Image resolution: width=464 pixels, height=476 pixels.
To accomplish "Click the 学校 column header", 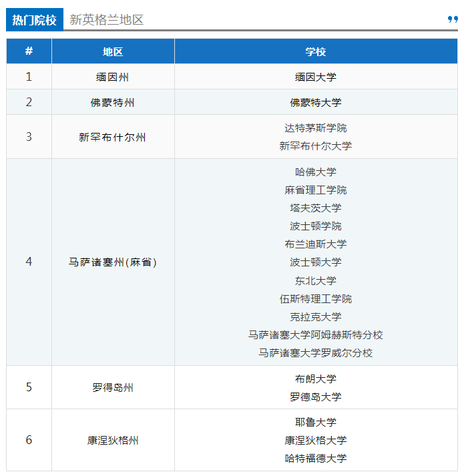I will coord(316,51).
